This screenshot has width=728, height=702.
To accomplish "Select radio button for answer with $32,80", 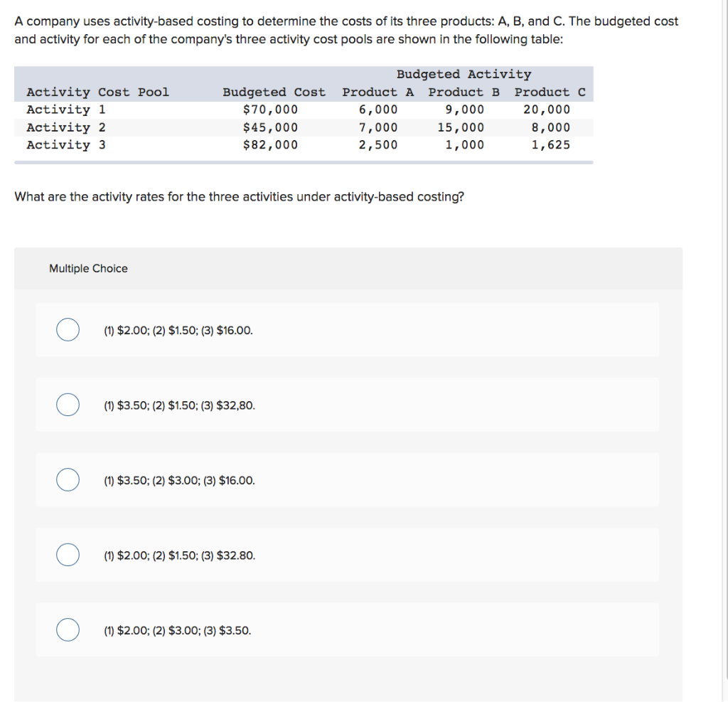I will [68, 405].
